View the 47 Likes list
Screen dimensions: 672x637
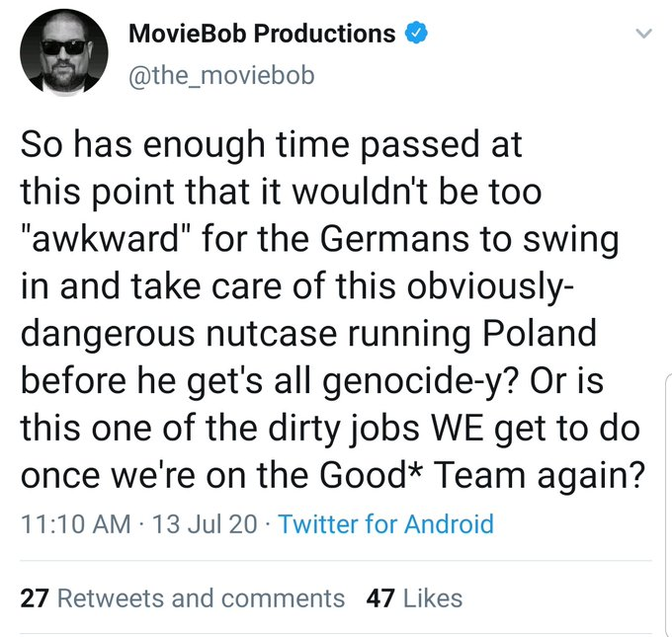413,597
